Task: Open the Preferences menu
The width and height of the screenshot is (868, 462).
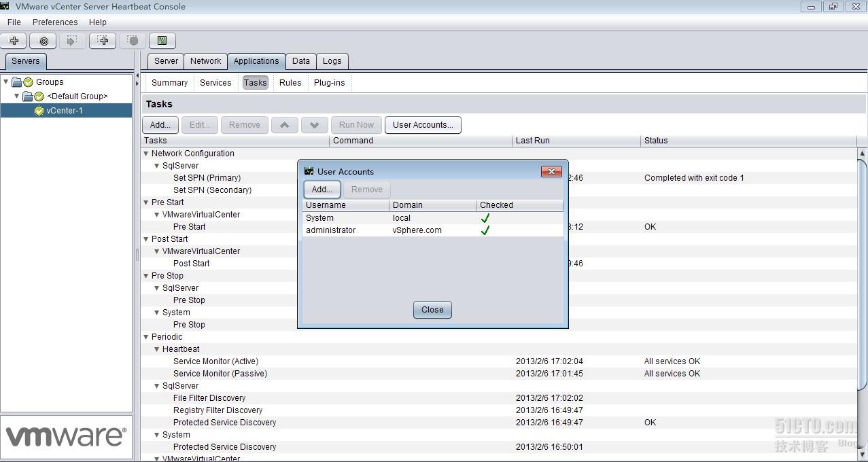Action: pos(55,22)
